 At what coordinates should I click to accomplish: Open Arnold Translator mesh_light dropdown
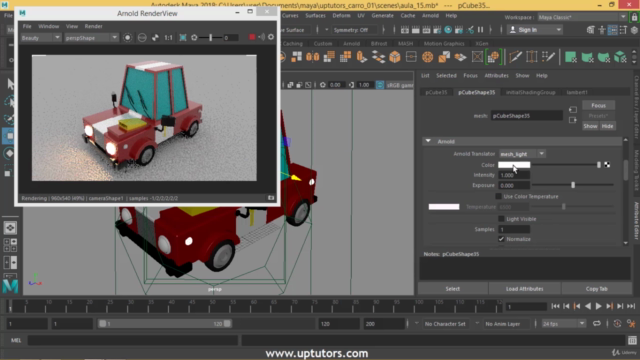click(x=522, y=154)
